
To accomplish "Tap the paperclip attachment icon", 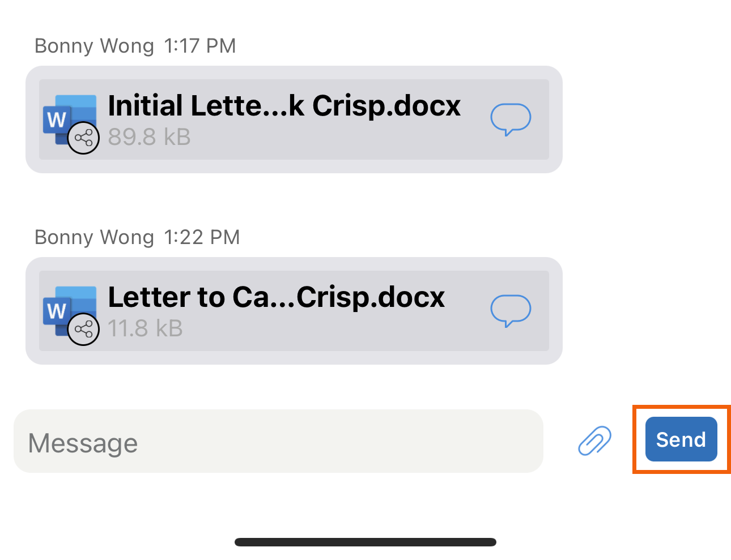I will click(594, 441).
